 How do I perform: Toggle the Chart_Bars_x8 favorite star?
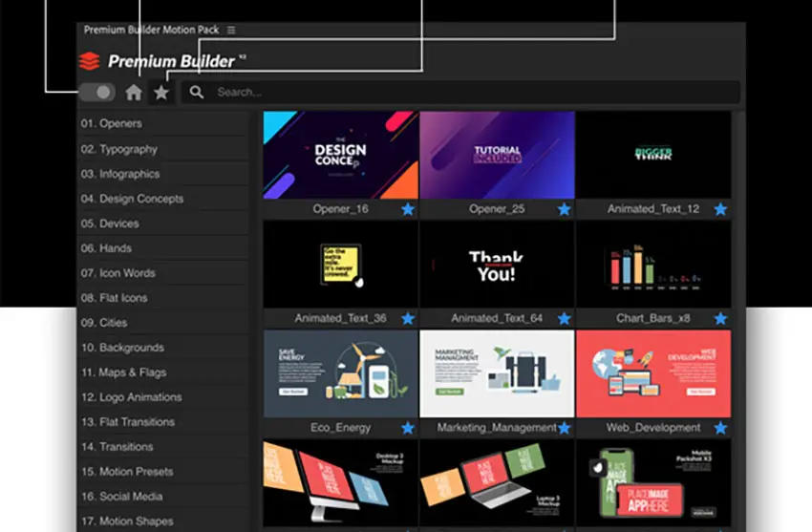coord(720,318)
